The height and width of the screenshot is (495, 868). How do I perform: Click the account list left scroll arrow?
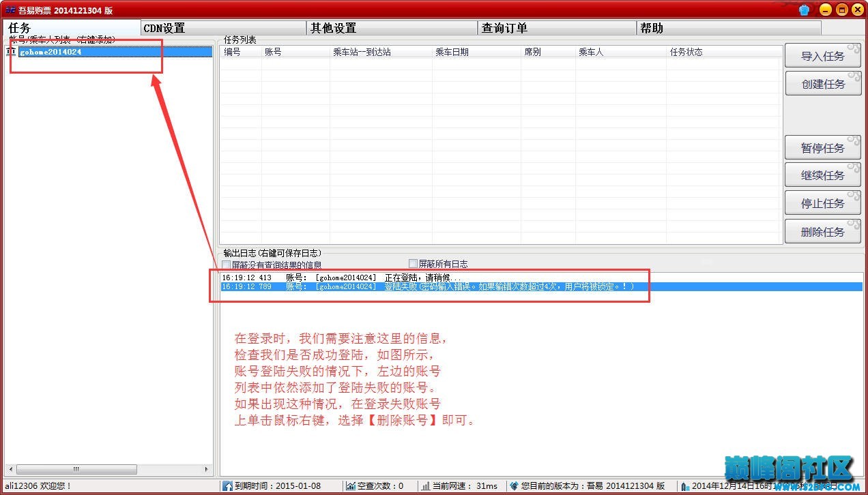[10, 470]
